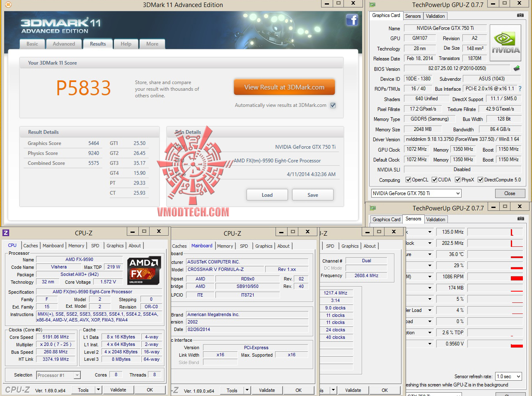Toggle the CUDA checkbox
Screen dimensions: 532x396
[x=434, y=180]
